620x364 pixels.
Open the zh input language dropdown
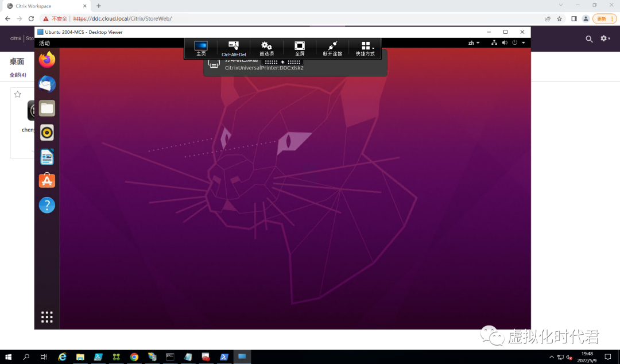474,42
